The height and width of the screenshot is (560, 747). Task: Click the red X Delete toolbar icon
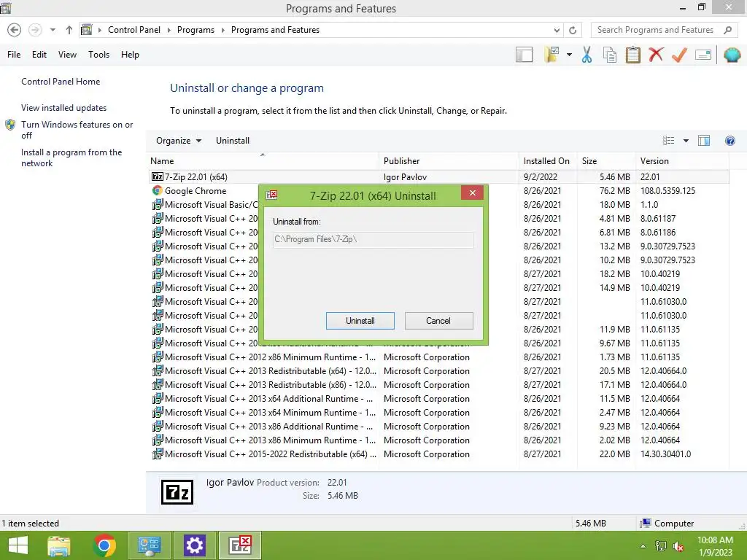pos(656,54)
